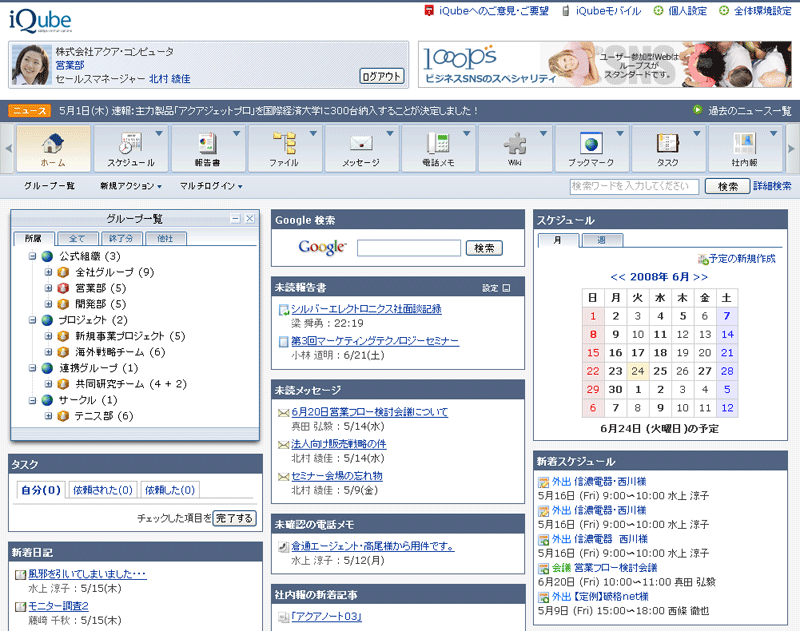Open シルバーエレクトロニクス社面談記録 report link
The width and height of the screenshot is (800, 631).
[366, 309]
